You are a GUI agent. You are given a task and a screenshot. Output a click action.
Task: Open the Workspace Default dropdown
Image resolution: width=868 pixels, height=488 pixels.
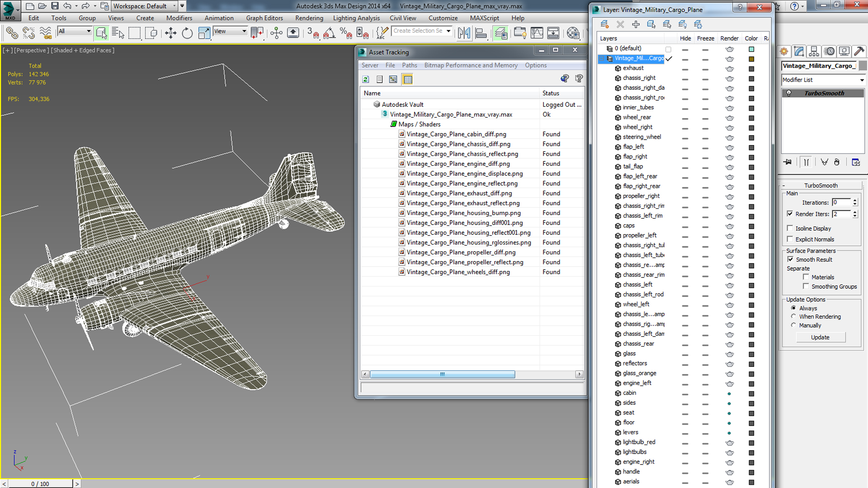pos(144,6)
